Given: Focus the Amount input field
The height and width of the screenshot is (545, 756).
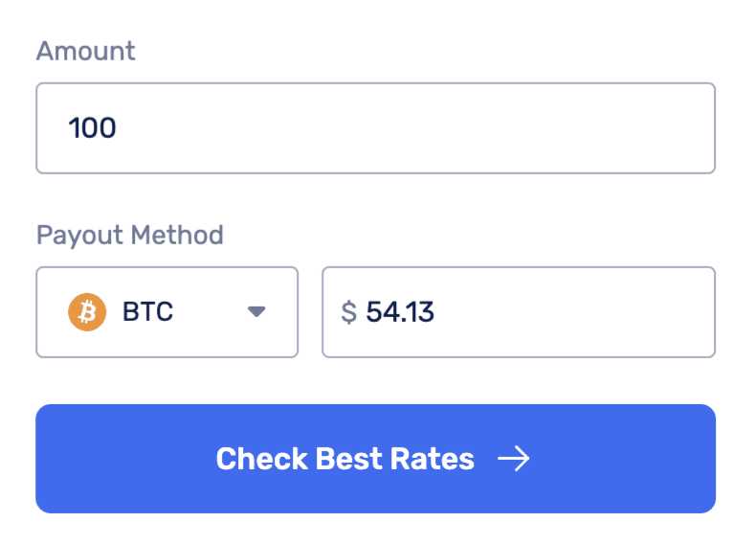Looking at the screenshot, I should [375, 128].
